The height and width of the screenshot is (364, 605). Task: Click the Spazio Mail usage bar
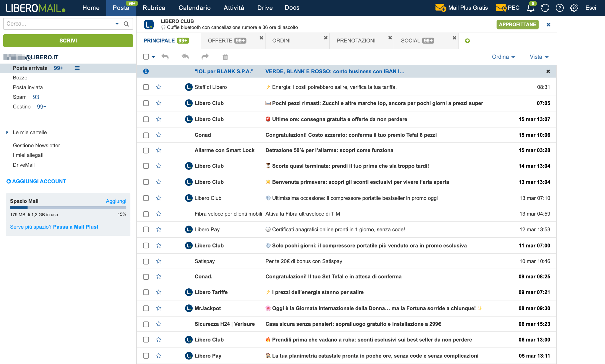[68, 208]
